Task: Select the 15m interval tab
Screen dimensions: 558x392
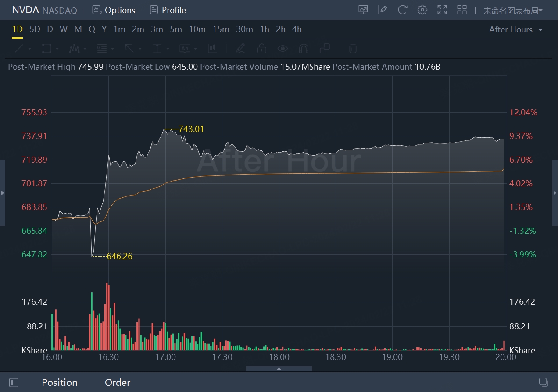Action: click(x=221, y=29)
